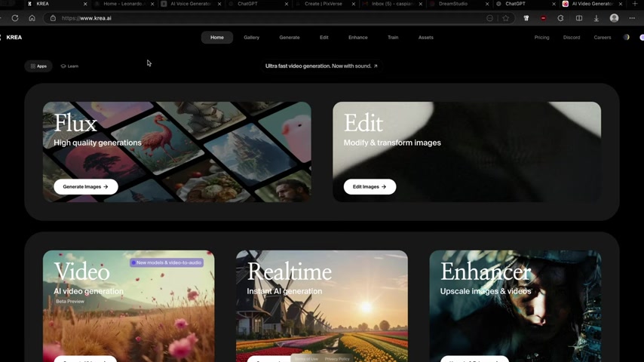Open the browser settings and more menu

[632, 18]
